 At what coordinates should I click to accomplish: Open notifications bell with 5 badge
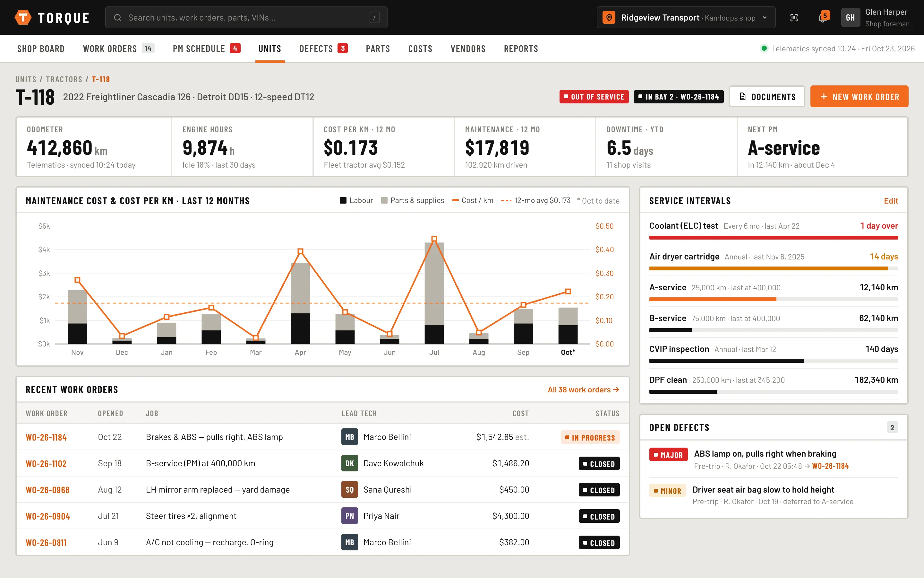point(823,17)
